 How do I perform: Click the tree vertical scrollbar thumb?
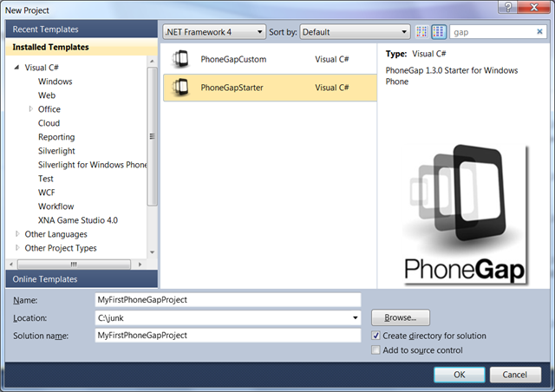pos(153,136)
